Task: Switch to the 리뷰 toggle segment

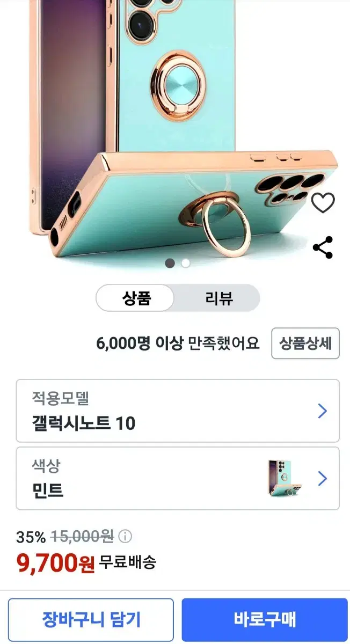Action: [x=219, y=298]
